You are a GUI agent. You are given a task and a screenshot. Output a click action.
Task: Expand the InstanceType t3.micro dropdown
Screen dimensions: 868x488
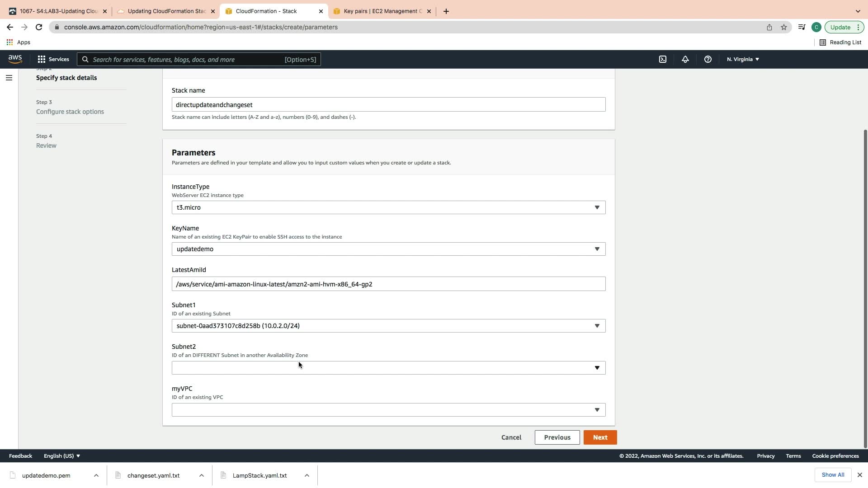click(x=388, y=207)
